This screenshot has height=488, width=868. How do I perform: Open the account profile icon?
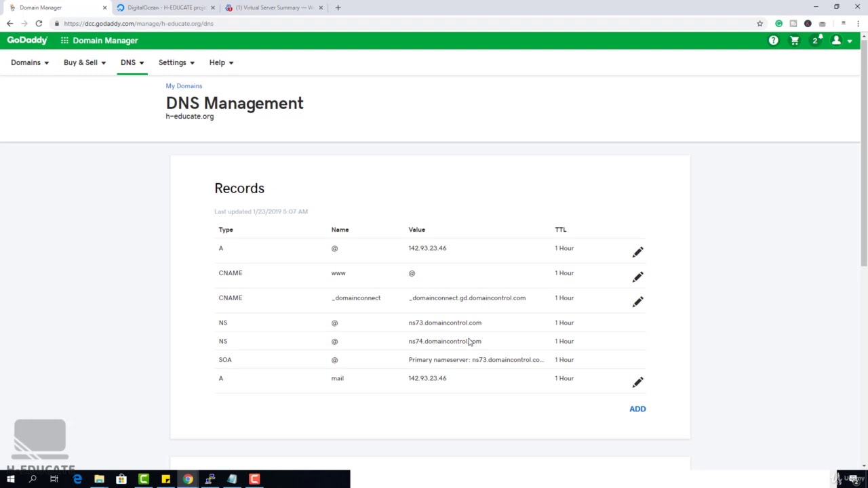click(x=836, y=41)
